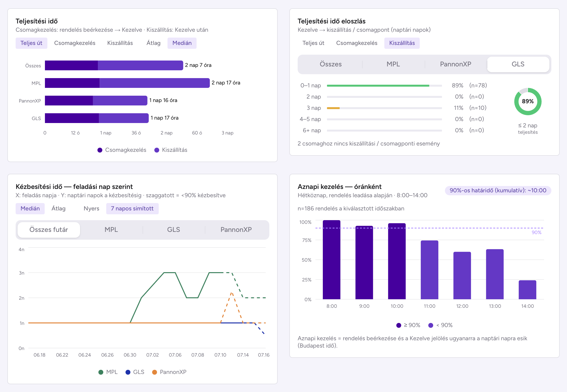Click the 11:00 bar in Aznapi kezelés chart

click(430, 270)
